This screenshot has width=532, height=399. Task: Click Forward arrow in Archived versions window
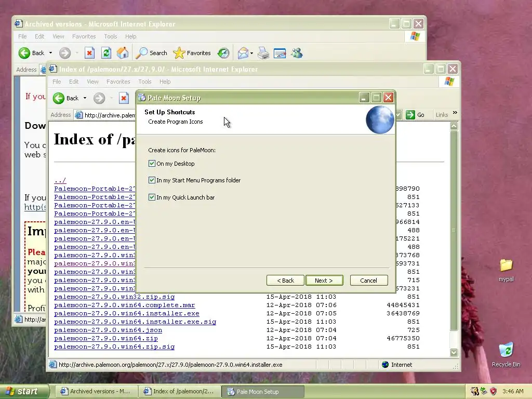(x=65, y=53)
